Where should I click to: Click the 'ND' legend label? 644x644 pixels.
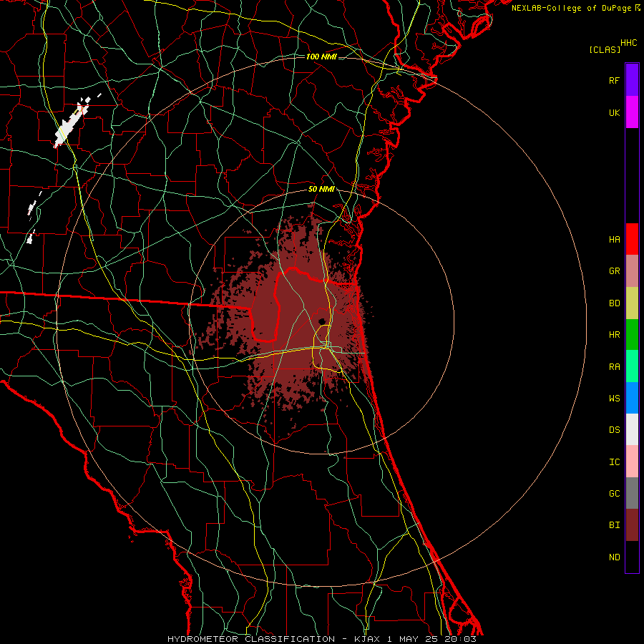click(x=614, y=557)
